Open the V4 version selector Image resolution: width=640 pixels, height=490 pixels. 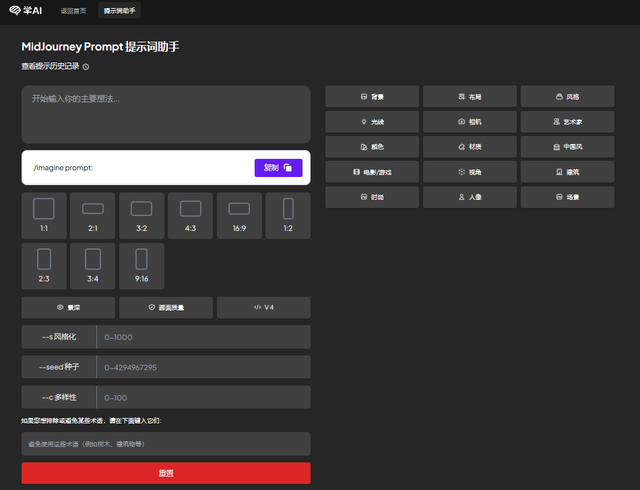(x=264, y=307)
